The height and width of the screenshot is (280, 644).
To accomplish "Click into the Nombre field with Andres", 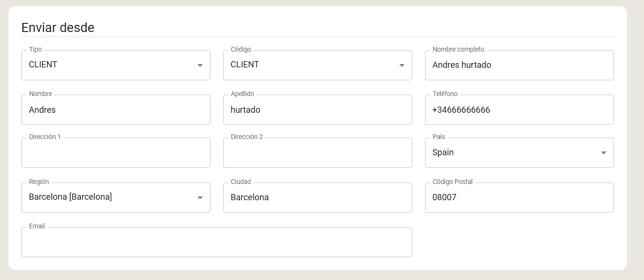I will click(116, 109).
